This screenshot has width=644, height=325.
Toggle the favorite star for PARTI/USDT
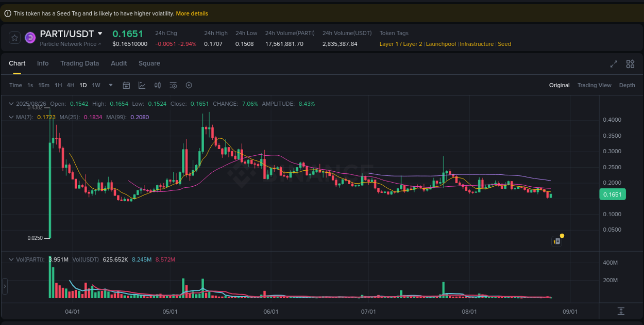click(x=14, y=38)
